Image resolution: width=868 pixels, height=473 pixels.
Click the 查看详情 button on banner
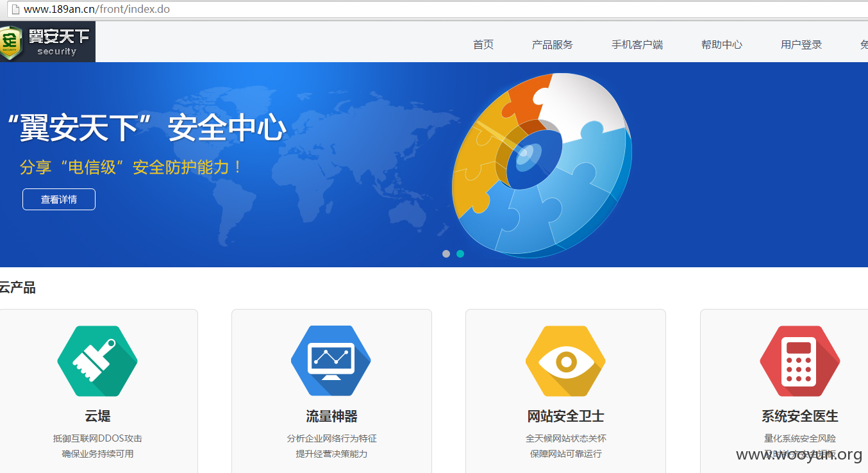click(59, 199)
